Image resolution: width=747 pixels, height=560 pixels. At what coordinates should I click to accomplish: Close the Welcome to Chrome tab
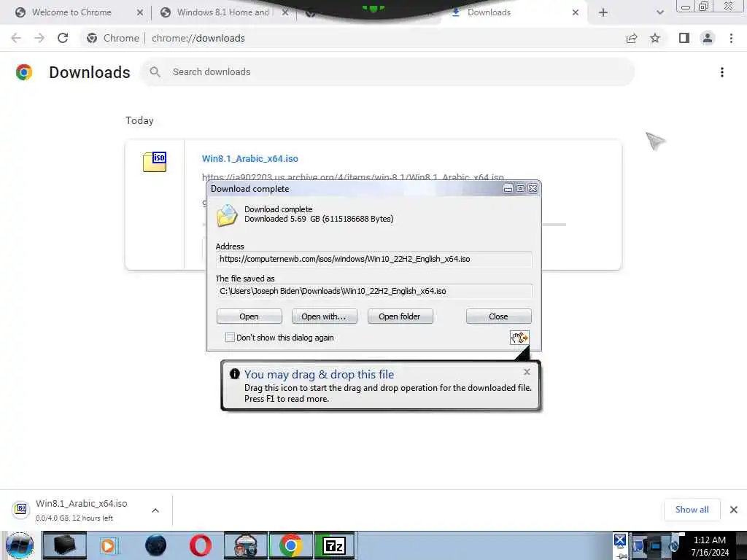point(139,12)
